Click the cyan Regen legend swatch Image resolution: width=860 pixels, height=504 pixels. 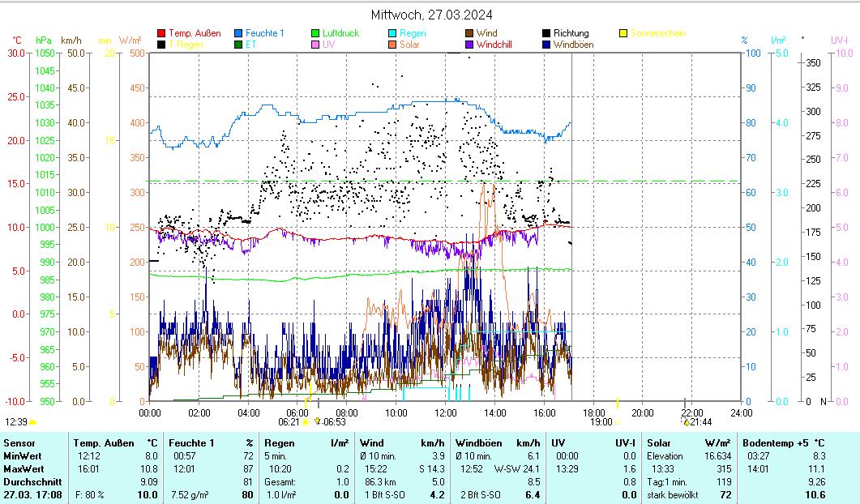(392, 33)
